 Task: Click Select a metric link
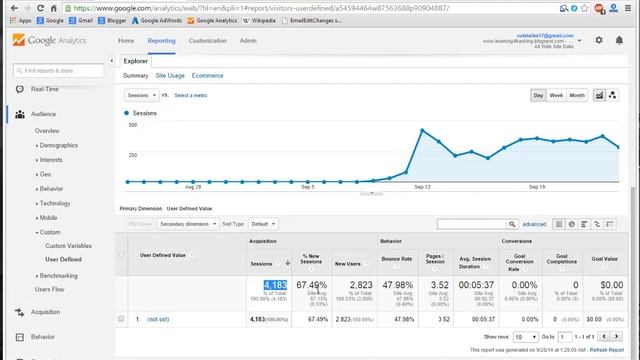pyautogui.click(x=191, y=95)
